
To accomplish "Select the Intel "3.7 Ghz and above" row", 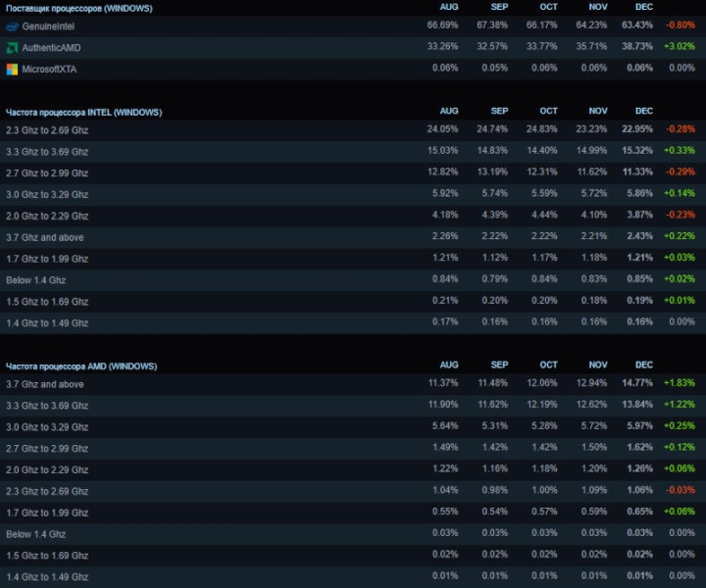I will point(45,237).
